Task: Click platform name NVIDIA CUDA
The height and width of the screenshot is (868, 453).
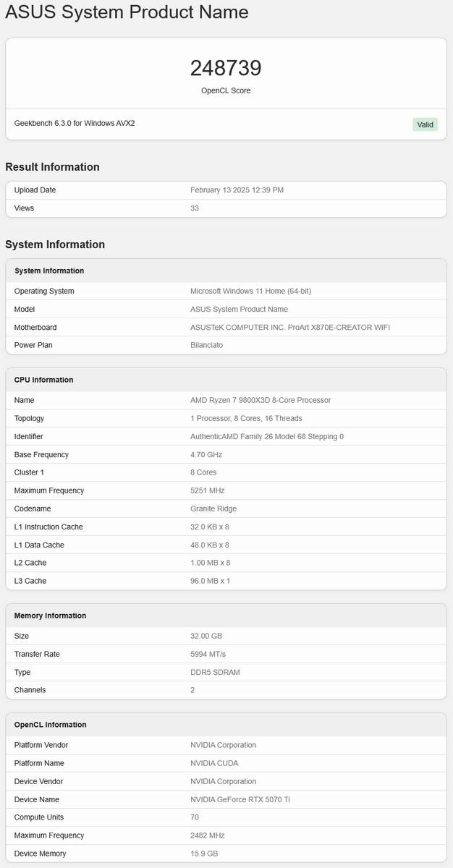Action: [214, 763]
